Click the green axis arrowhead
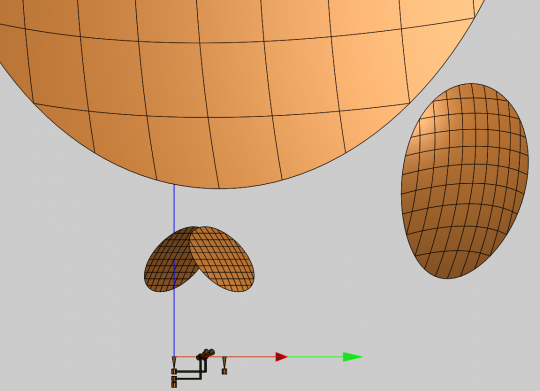The height and width of the screenshot is (391, 540). click(353, 357)
